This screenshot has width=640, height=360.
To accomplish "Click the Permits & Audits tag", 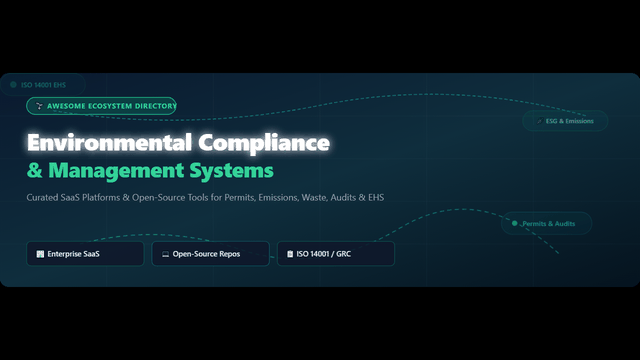I will [x=547, y=223].
